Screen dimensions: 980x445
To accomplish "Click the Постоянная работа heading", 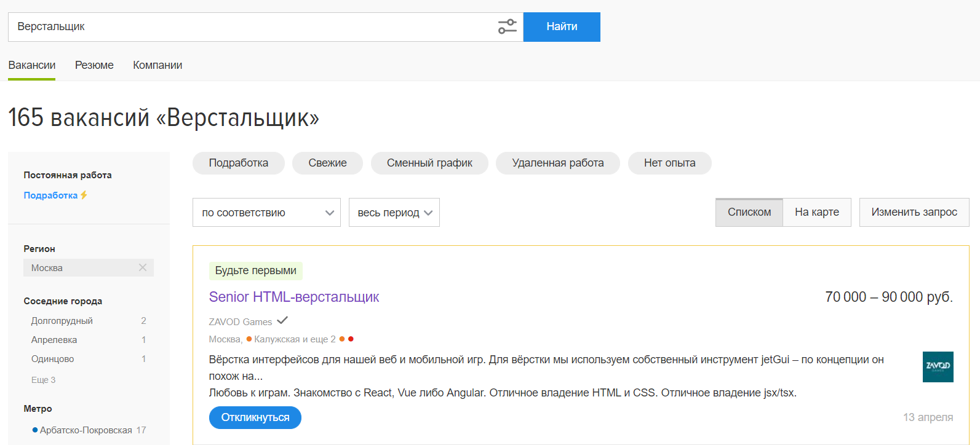I will pyautogui.click(x=68, y=175).
